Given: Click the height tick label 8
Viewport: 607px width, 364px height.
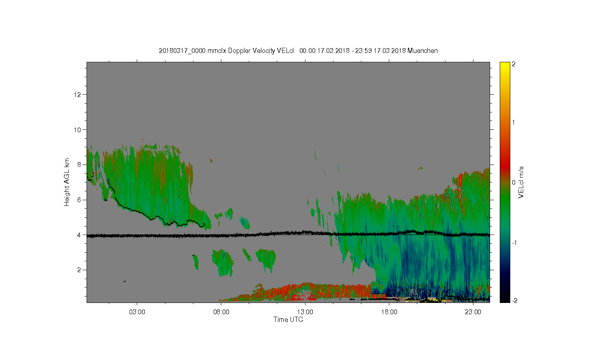Looking at the screenshot, I should 80,165.
